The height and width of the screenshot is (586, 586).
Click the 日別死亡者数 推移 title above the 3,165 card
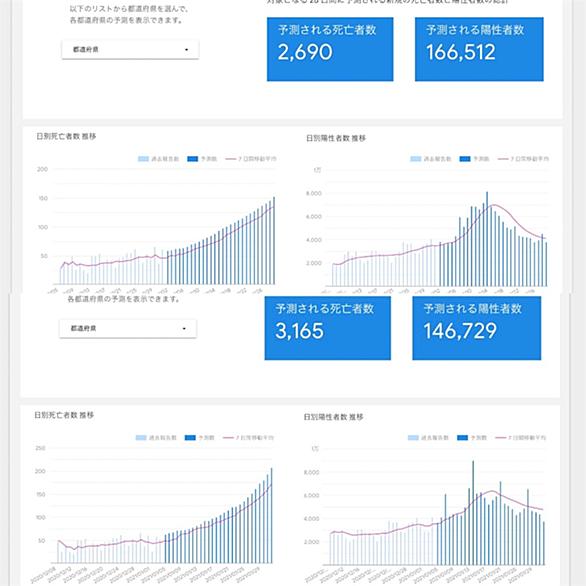(66, 136)
